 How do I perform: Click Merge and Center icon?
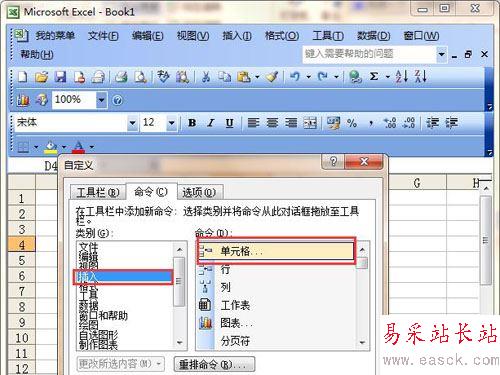tap(310, 123)
